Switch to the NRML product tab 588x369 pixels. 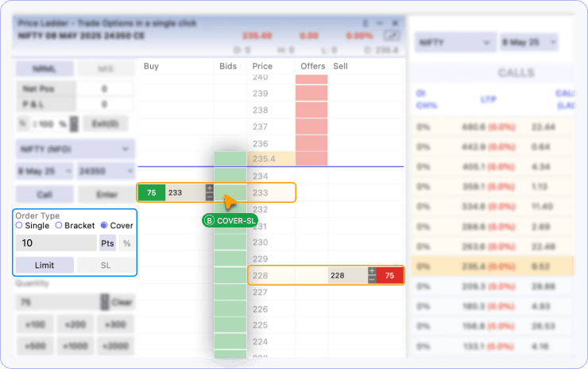[44, 68]
